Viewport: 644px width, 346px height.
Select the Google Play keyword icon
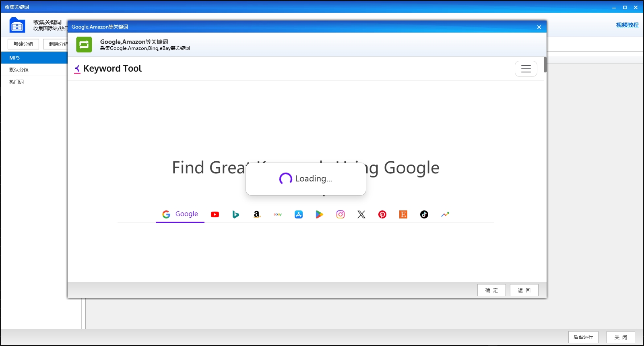(320, 214)
